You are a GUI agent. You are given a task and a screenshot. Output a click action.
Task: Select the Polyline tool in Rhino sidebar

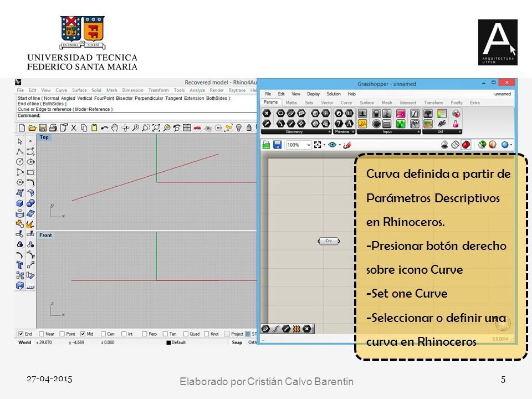click(20, 152)
